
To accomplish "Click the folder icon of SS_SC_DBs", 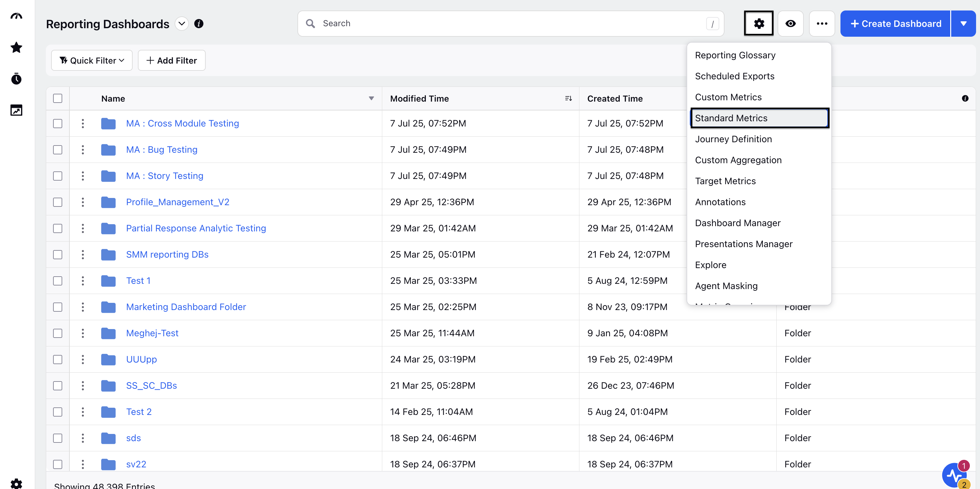I will 108,386.
